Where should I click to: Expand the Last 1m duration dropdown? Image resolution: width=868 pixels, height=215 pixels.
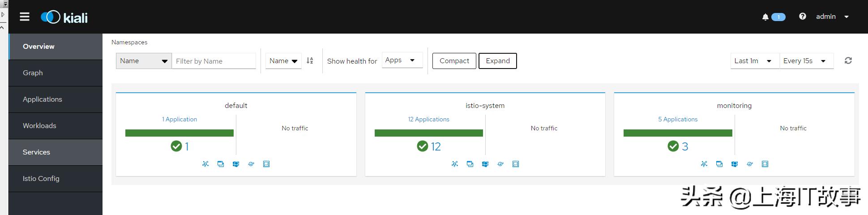tap(754, 61)
